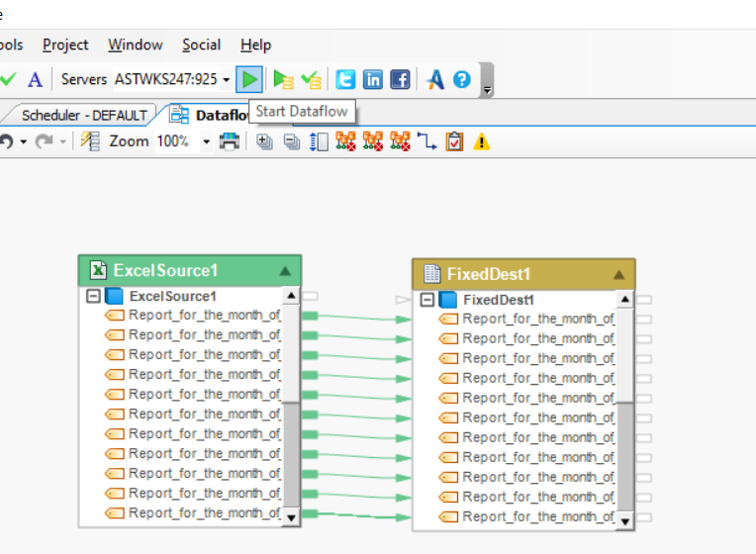Collapse the FixedDest1 tree node minus box
The height and width of the screenshot is (554, 756).
(427, 300)
